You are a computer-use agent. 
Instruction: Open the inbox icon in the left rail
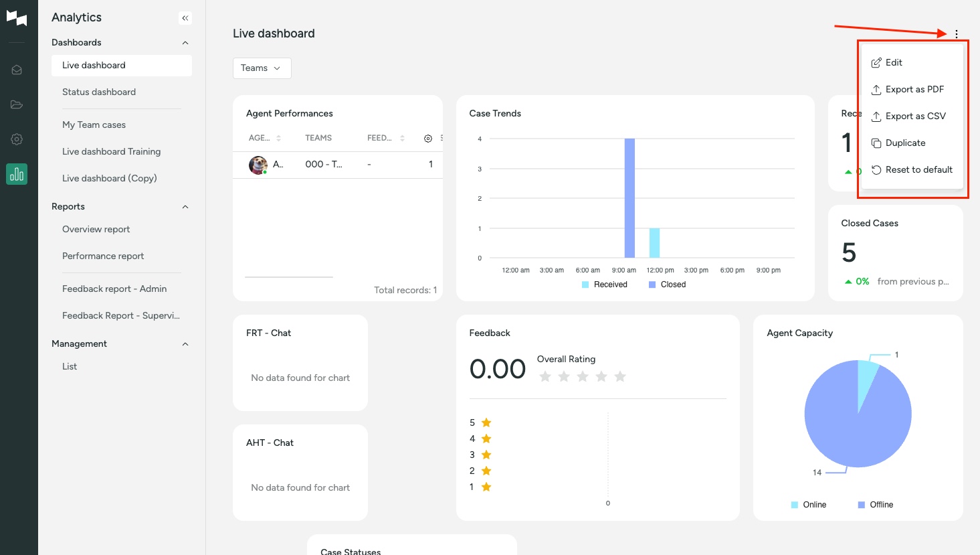tap(17, 70)
